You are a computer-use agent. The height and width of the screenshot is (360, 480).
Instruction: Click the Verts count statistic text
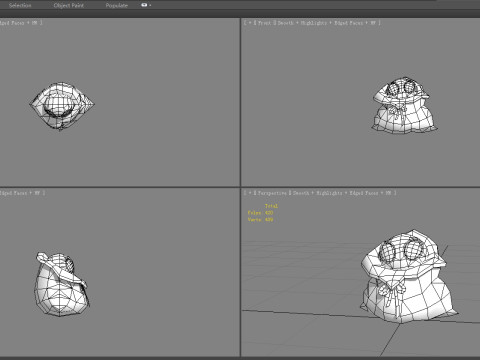[260, 220]
